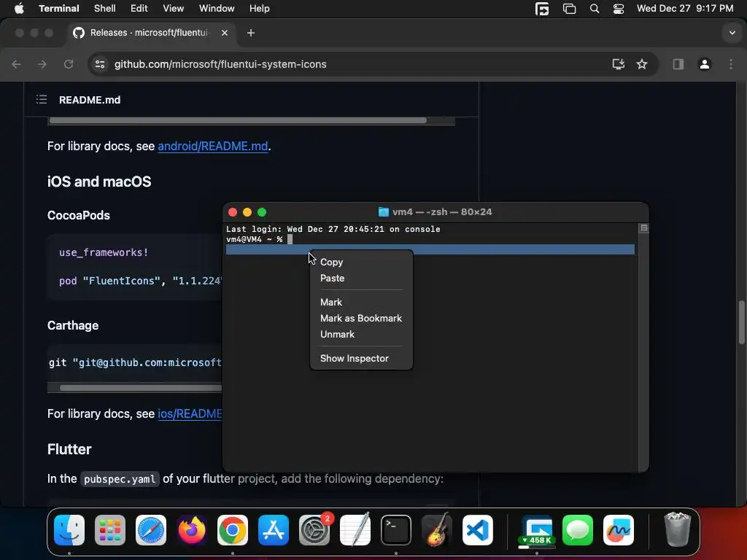Open the Apple menu
747x560 pixels.
(19, 9)
